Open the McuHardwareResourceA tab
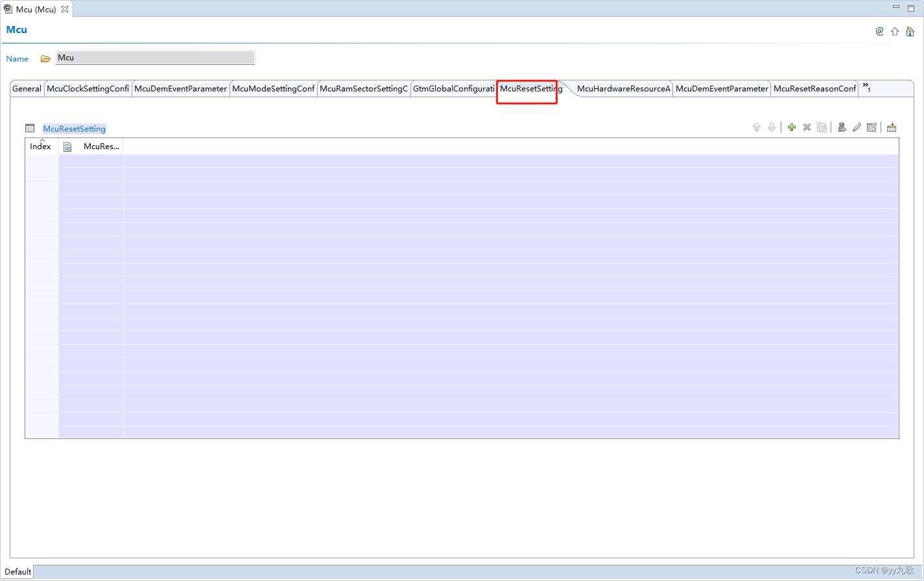This screenshot has width=924, height=581. [624, 89]
